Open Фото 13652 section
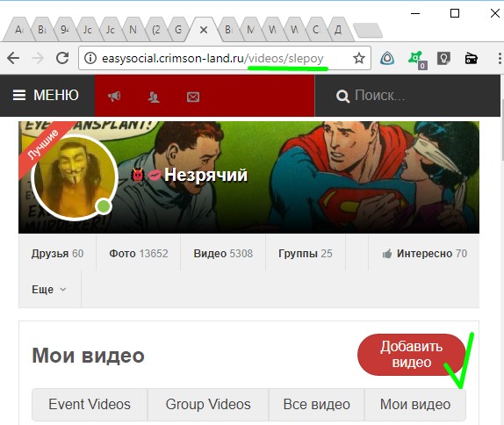The image size is (504, 425). coord(139,253)
